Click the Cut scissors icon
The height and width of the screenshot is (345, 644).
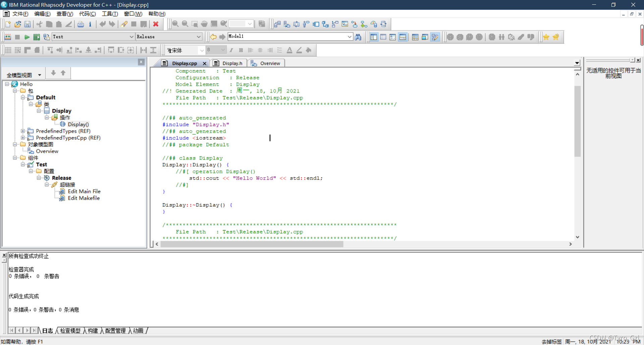[40, 24]
